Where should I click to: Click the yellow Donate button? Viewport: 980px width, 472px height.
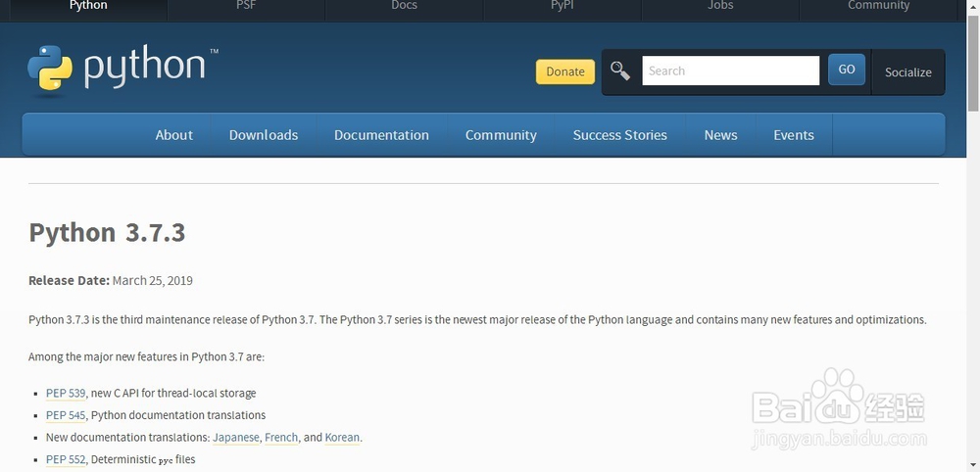pyautogui.click(x=565, y=71)
